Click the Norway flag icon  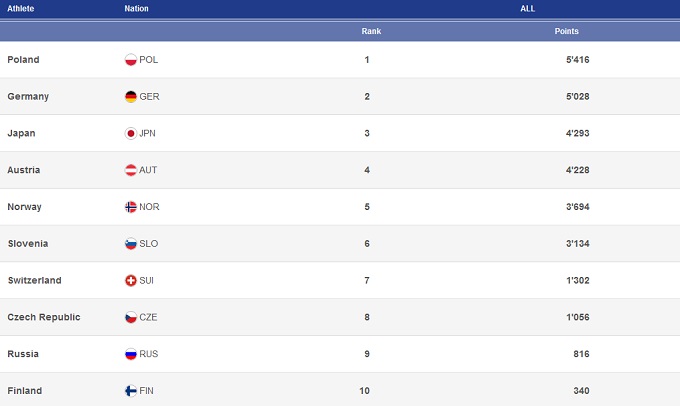130,207
